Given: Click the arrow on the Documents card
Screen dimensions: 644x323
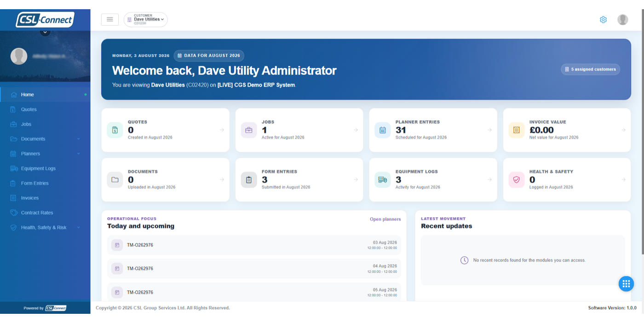Looking at the screenshot, I should pos(222,180).
